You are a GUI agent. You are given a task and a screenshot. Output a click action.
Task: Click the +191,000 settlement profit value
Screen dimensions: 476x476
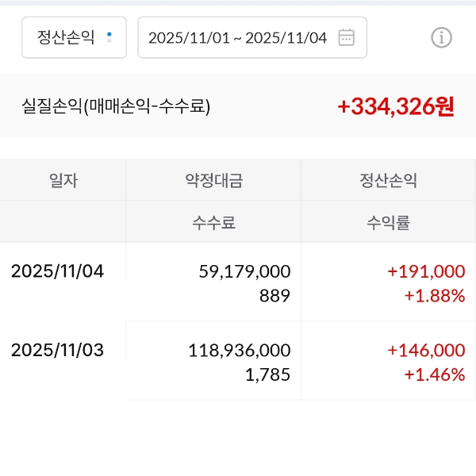[x=426, y=271]
